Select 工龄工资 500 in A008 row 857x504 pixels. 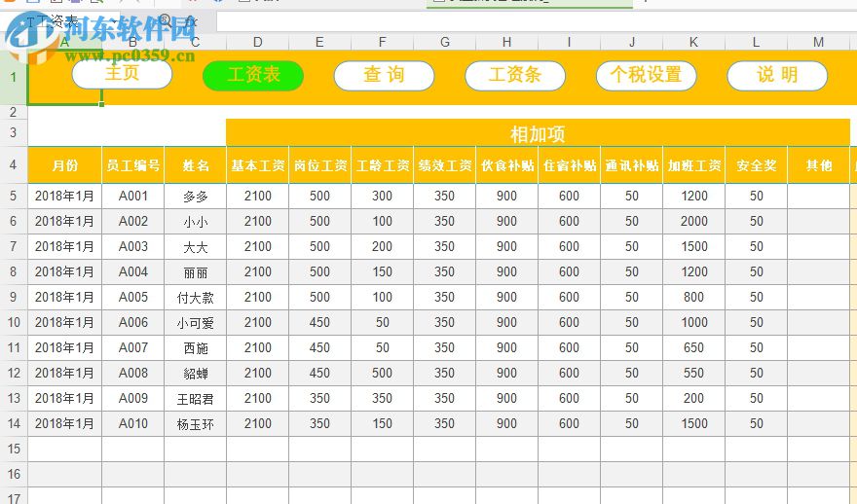382,373
